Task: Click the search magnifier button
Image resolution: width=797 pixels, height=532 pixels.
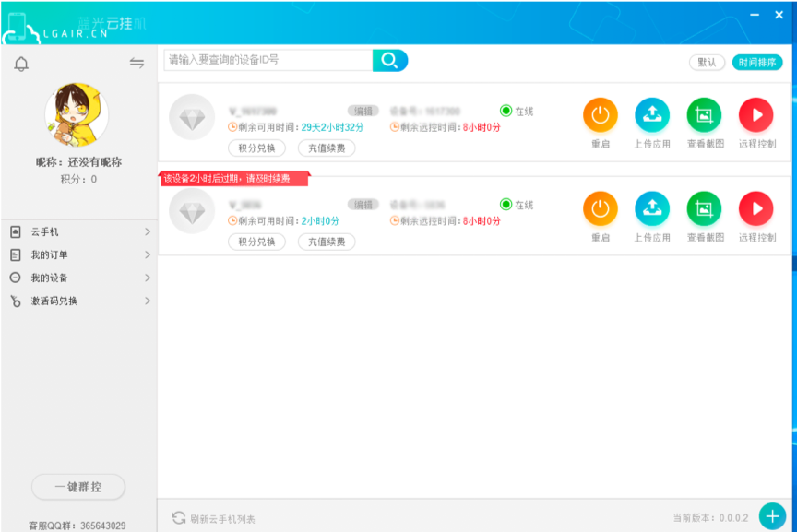Action: [389, 61]
